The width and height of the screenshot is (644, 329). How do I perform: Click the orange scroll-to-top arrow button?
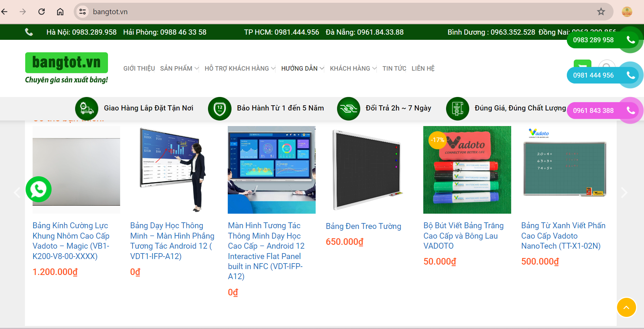(x=626, y=307)
